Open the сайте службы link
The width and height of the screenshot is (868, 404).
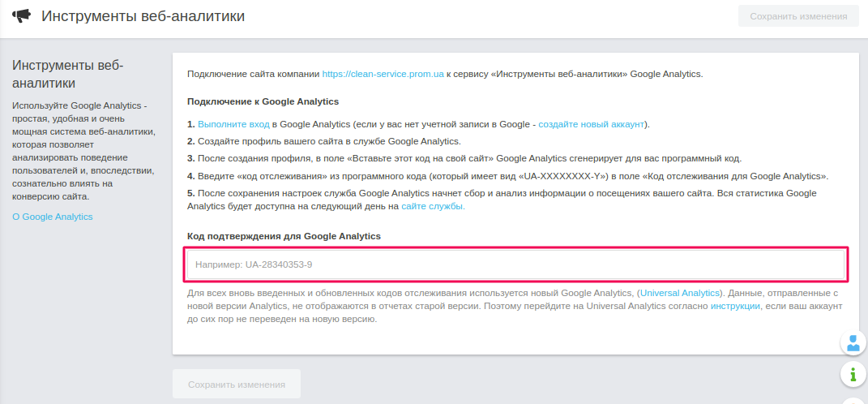point(433,206)
